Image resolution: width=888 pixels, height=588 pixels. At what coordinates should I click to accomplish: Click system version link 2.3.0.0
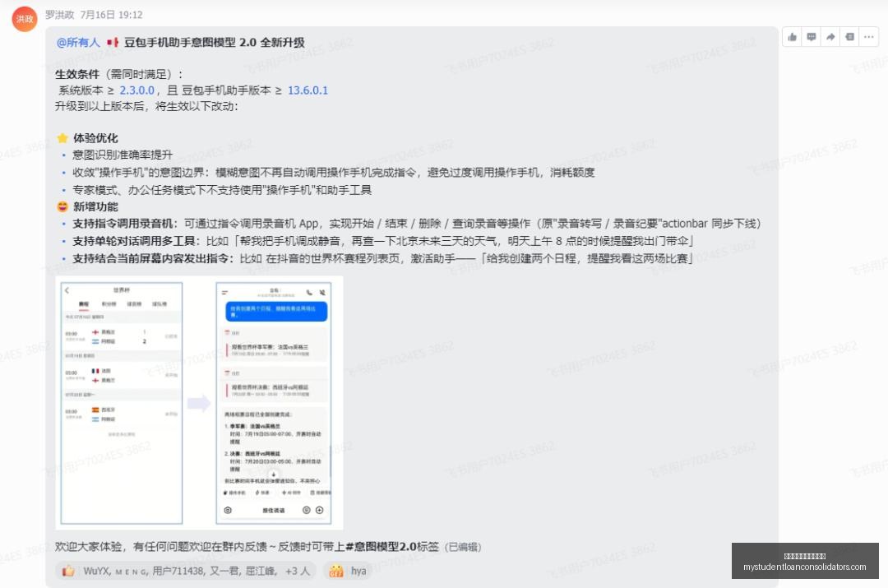(137, 90)
